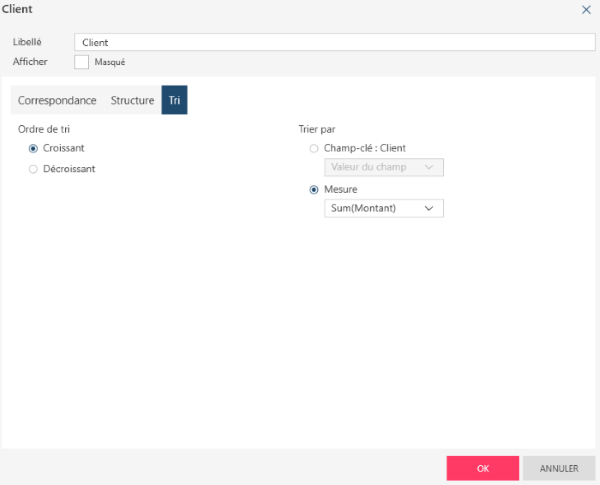The height and width of the screenshot is (485, 600).
Task: Pick the Mesure radio button
Action: (x=315, y=189)
